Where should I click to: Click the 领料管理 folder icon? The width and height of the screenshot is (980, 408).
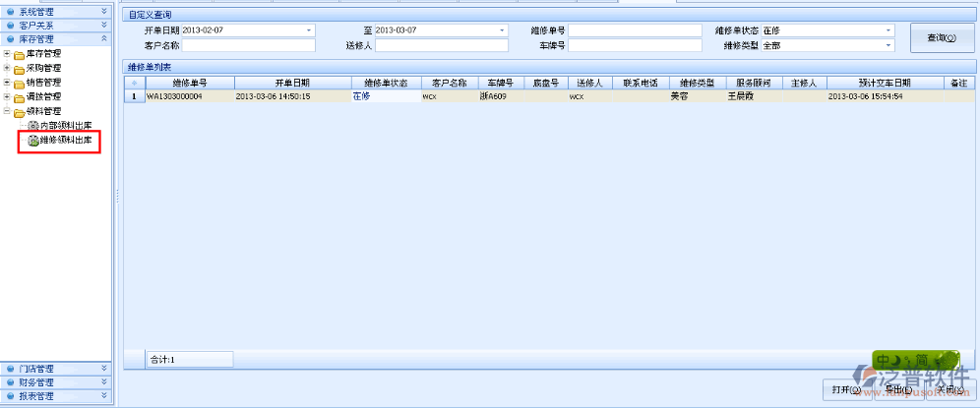[x=19, y=112]
